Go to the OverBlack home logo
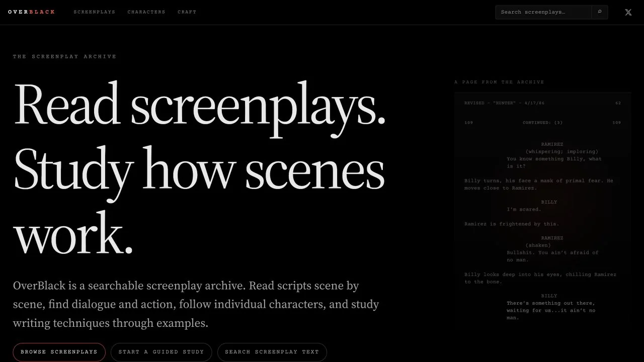Viewport: 644px width, 362px height. coord(32,12)
